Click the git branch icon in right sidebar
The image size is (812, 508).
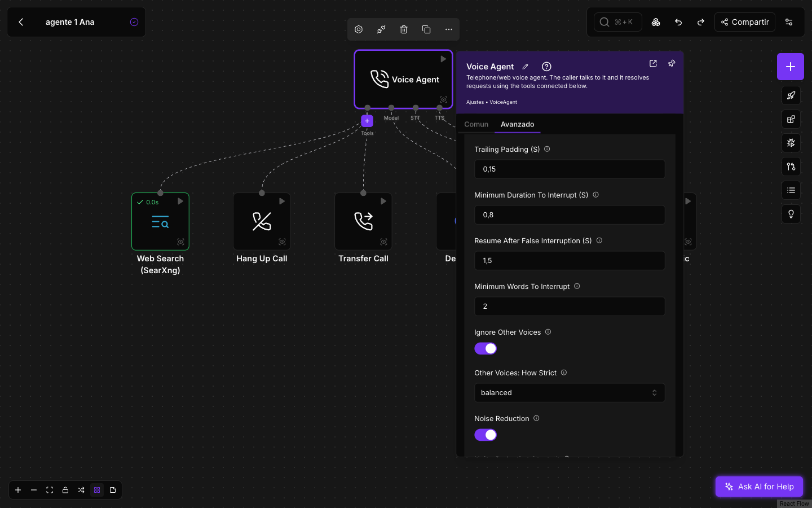(x=791, y=167)
